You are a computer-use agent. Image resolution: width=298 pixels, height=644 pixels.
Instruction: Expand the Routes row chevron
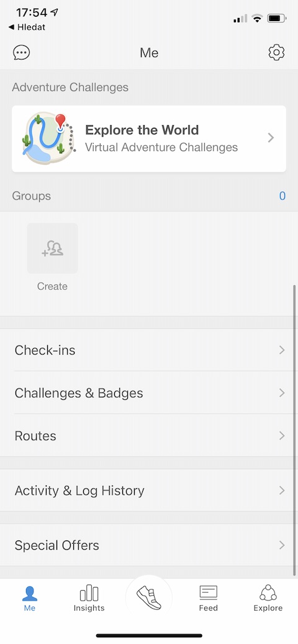point(282,435)
